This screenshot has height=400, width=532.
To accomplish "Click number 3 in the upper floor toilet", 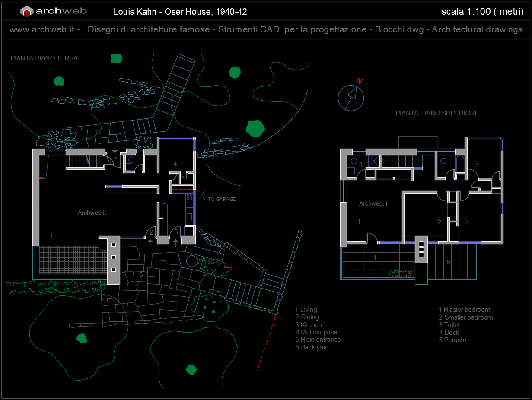I will [x=360, y=165].
